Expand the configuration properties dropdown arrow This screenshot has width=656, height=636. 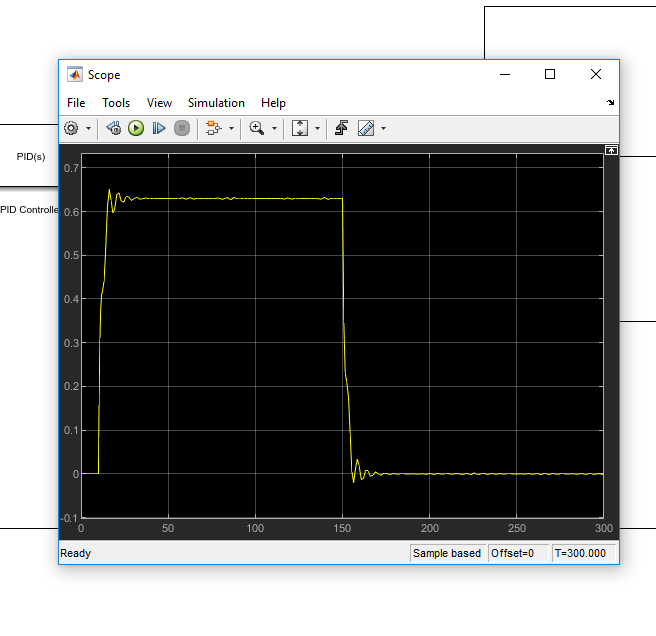pyautogui.click(x=88, y=128)
